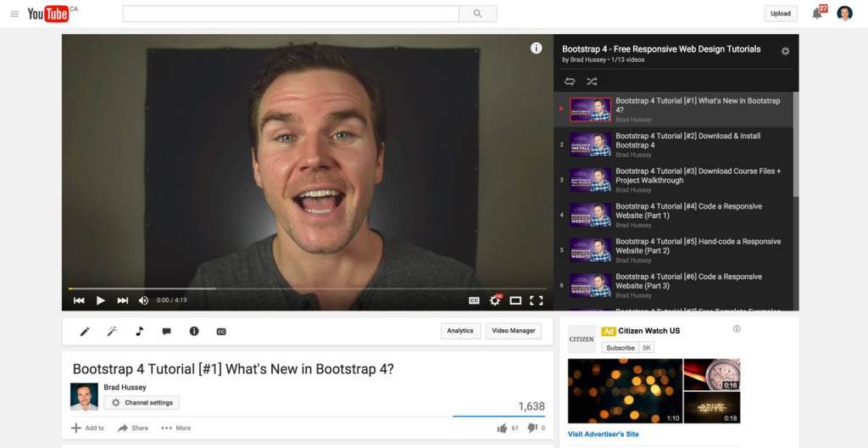Switch to theater mode
The width and height of the screenshot is (868, 448).
click(515, 300)
